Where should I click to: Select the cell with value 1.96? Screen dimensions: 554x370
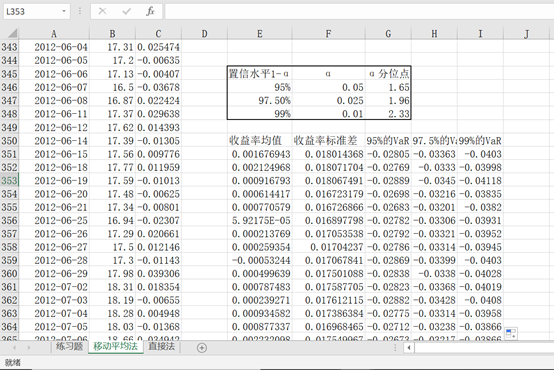click(x=388, y=101)
